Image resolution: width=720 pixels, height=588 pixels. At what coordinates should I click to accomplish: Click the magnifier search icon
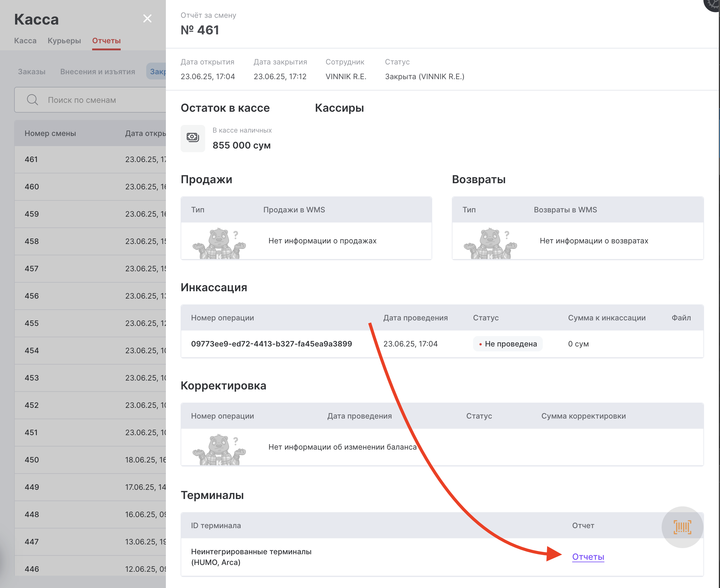[33, 100]
